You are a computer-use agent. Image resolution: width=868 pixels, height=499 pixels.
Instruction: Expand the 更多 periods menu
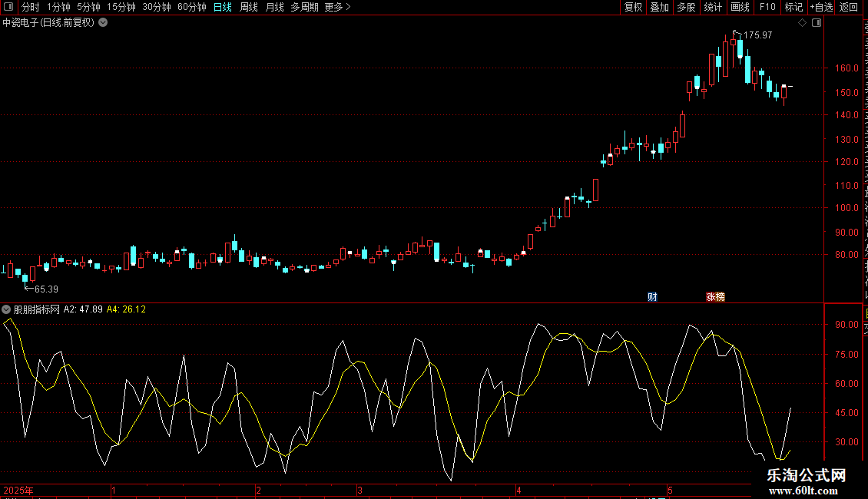337,7
